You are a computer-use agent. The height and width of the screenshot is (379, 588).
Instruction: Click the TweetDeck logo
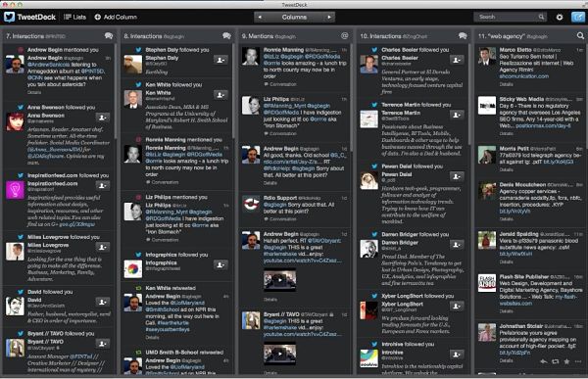(x=29, y=17)
